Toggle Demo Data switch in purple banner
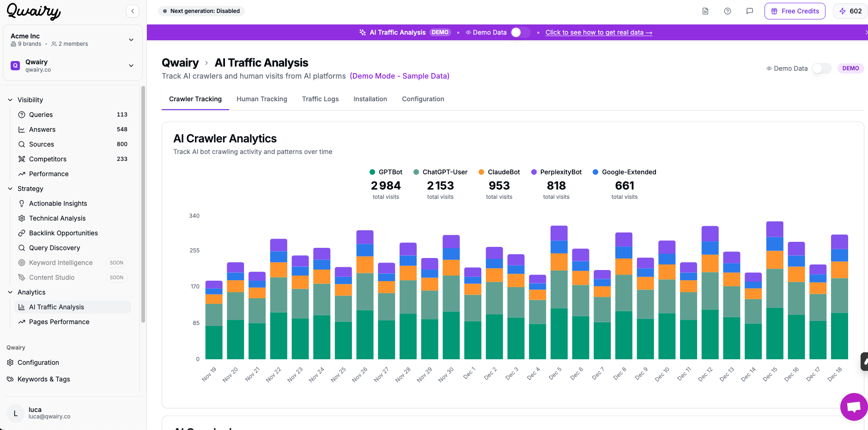 [520, 32]
